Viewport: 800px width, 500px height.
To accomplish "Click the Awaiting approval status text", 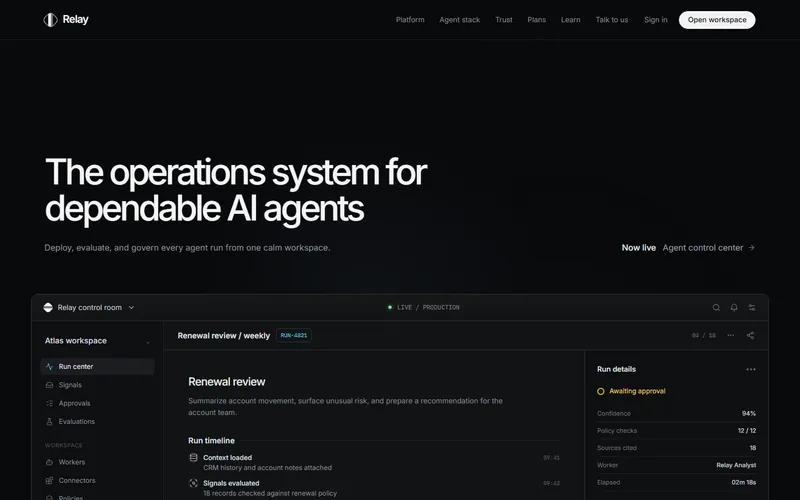I will (637, 391).
